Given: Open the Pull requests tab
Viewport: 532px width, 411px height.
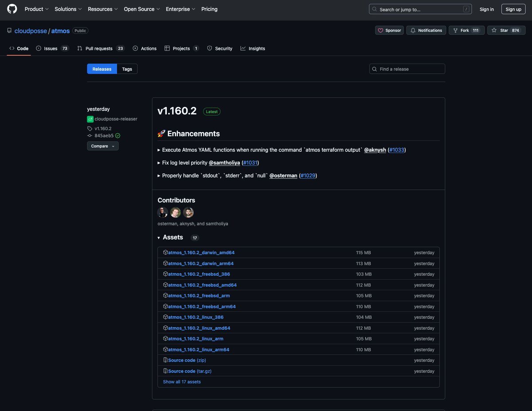Looking at the screenshot, I should coord(101,48).
